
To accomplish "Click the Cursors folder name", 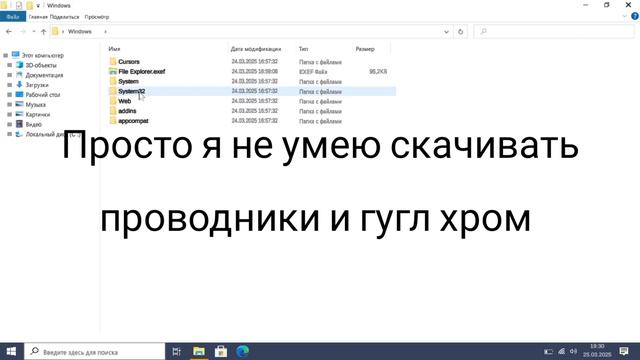I will pos(129,62).
